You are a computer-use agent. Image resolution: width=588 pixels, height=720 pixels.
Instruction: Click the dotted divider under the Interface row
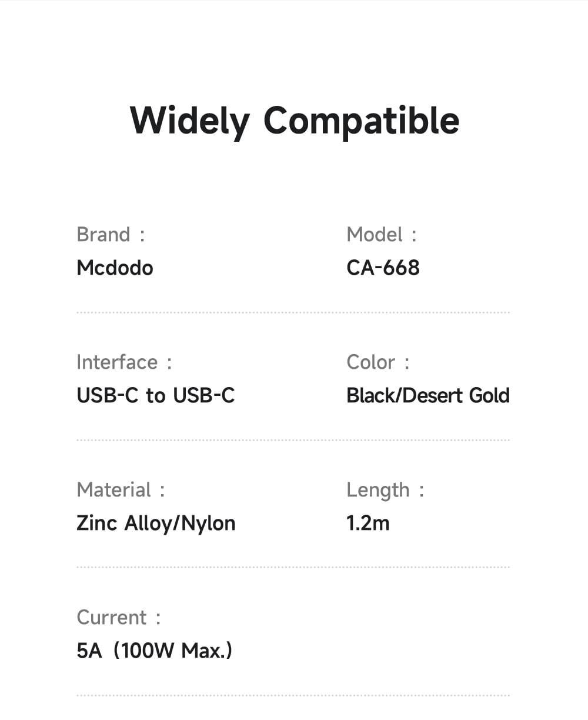(x=293, y=440)
